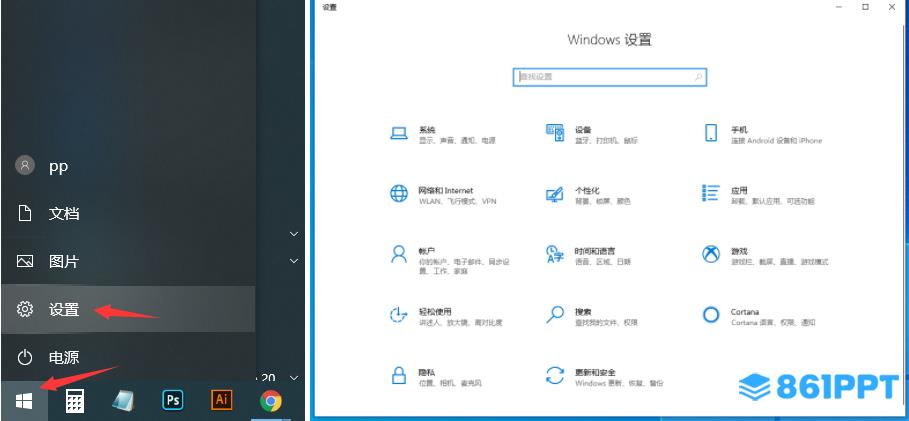Select 设置 in the Start menu
Viewport: 909px width, 421px height.
(x=128, y=310)
